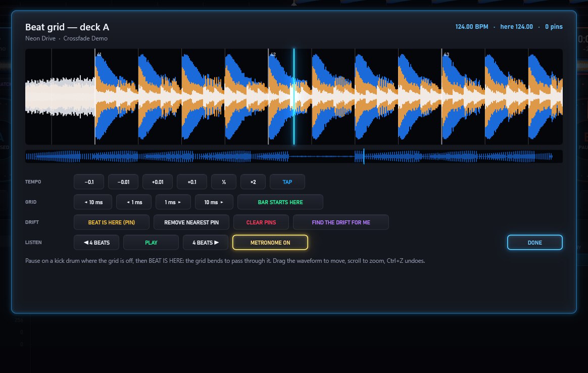
Task: Select bar marker 41 on waveform
Action: (x=99, y=55)
